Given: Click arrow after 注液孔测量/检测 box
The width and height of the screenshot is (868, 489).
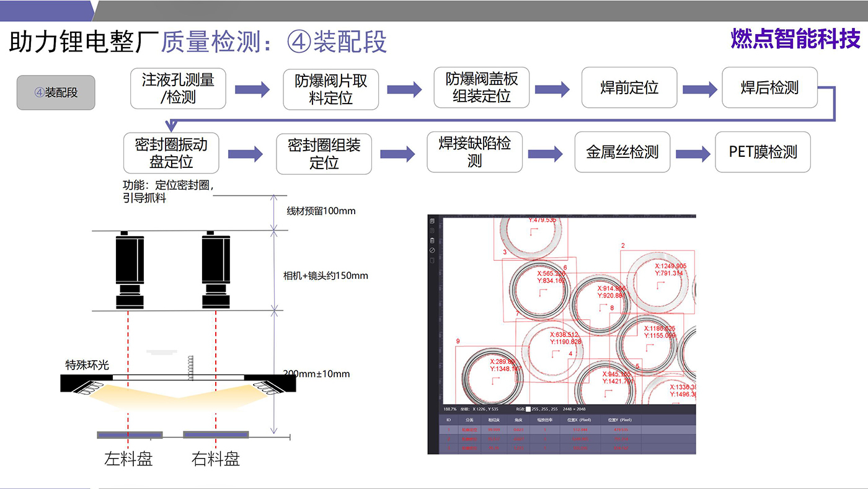Looking at the screenshot, I should click(x=252, y=89).
